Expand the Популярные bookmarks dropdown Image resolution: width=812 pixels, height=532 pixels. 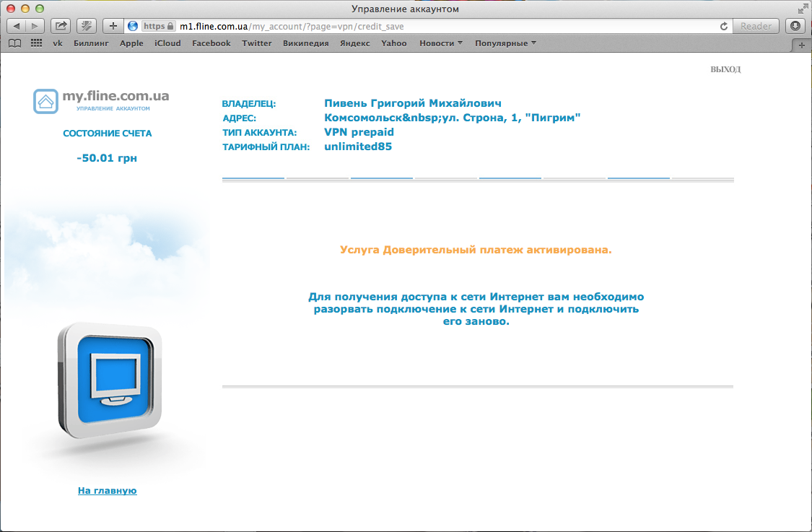505,43
